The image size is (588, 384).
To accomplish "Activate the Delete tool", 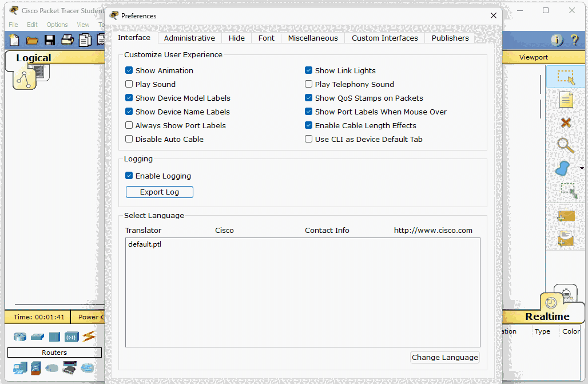I will pos(566,122).
